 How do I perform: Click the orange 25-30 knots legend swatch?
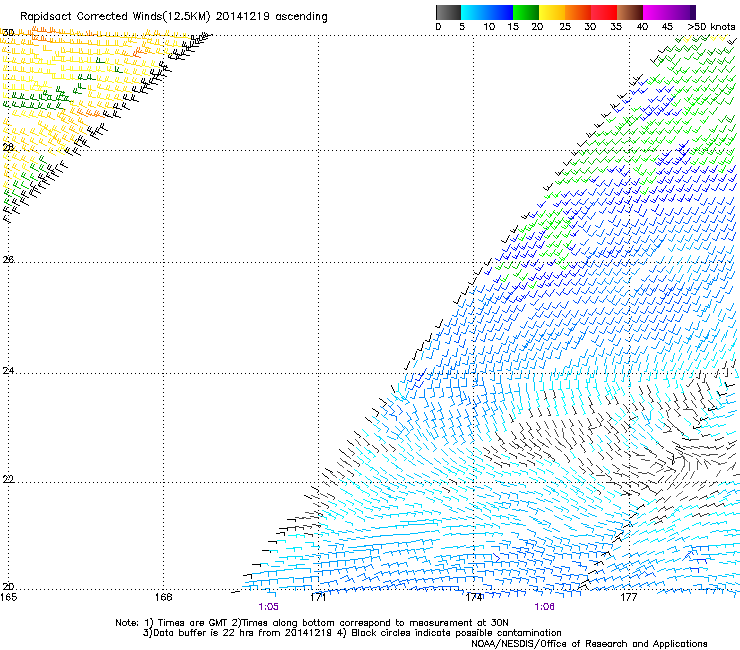point(578,12)
